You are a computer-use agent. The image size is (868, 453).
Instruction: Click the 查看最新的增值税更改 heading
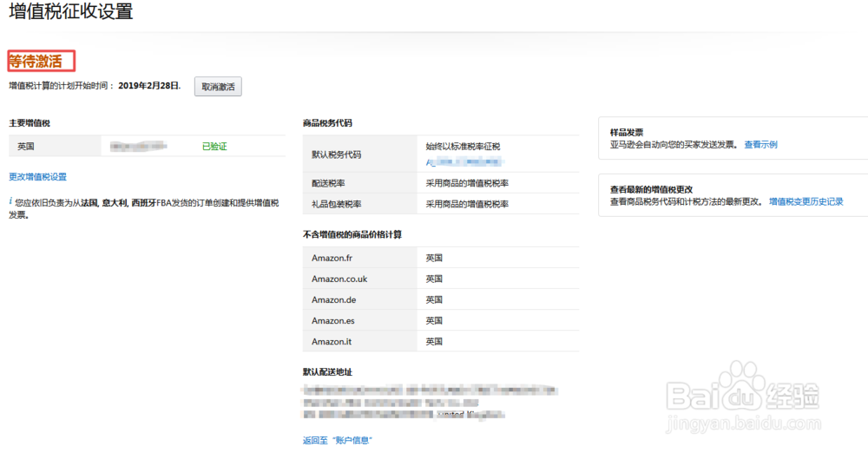click(652, 189)
